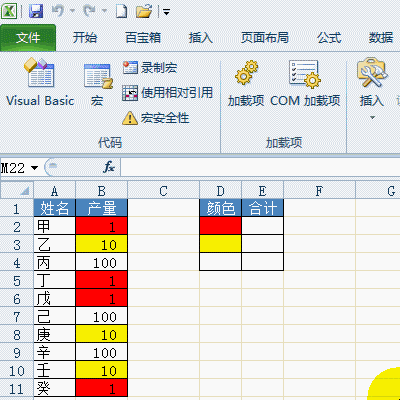Select column A header
The width and height of the screenshot is (400, 400).
click(55, 191)
